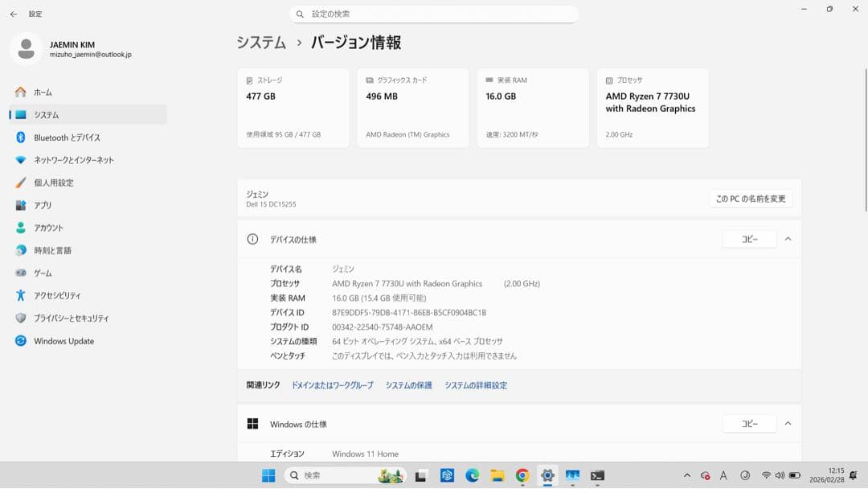Open the blue hexagon app on taskbar
Screen dimensions: 868x489
pos(448,475)
